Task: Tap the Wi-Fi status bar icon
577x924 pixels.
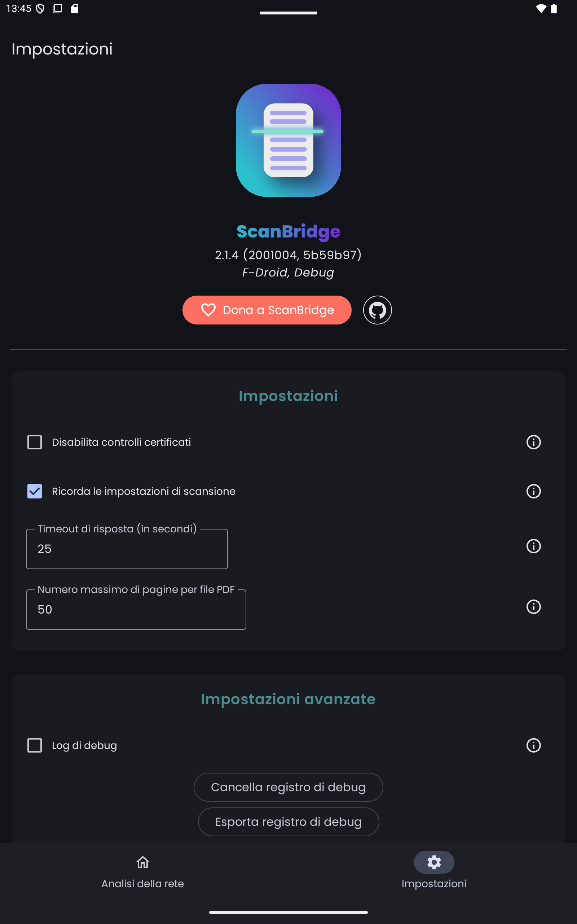Action: pyautogui.click(x=540, y=8)
